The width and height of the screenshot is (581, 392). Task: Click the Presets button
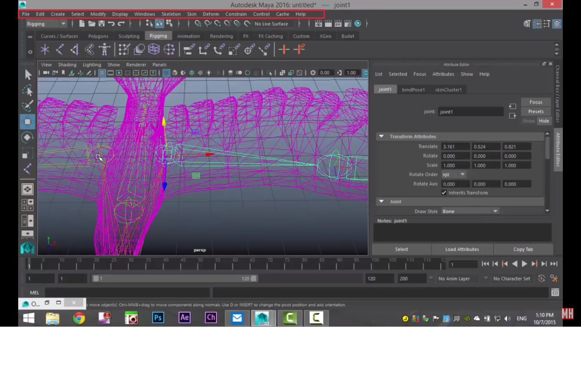pos(536,111)
